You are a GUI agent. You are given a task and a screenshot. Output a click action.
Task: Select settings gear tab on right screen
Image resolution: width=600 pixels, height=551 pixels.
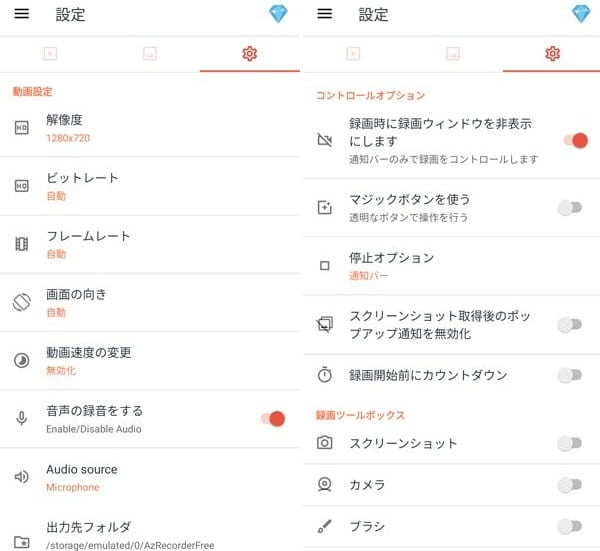click(x=552, y=54)
